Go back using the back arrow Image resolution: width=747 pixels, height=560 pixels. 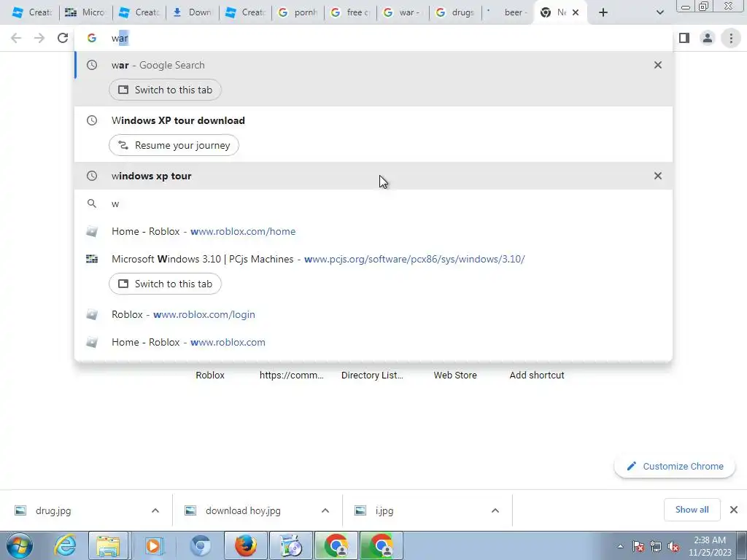[x=16, y=38]
